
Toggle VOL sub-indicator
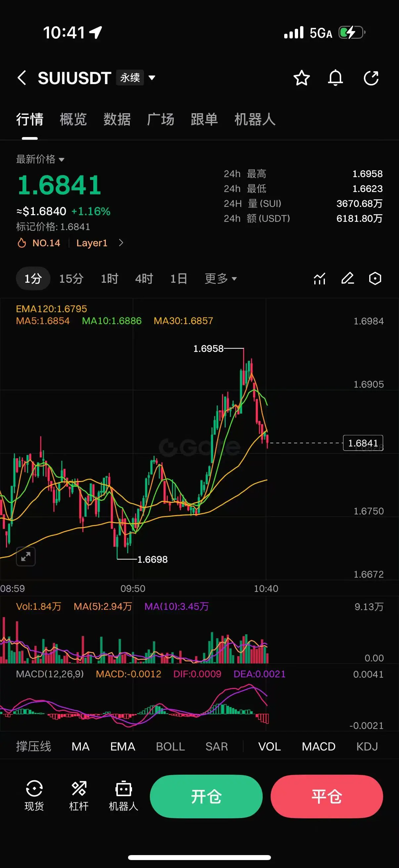coord(270,747)
